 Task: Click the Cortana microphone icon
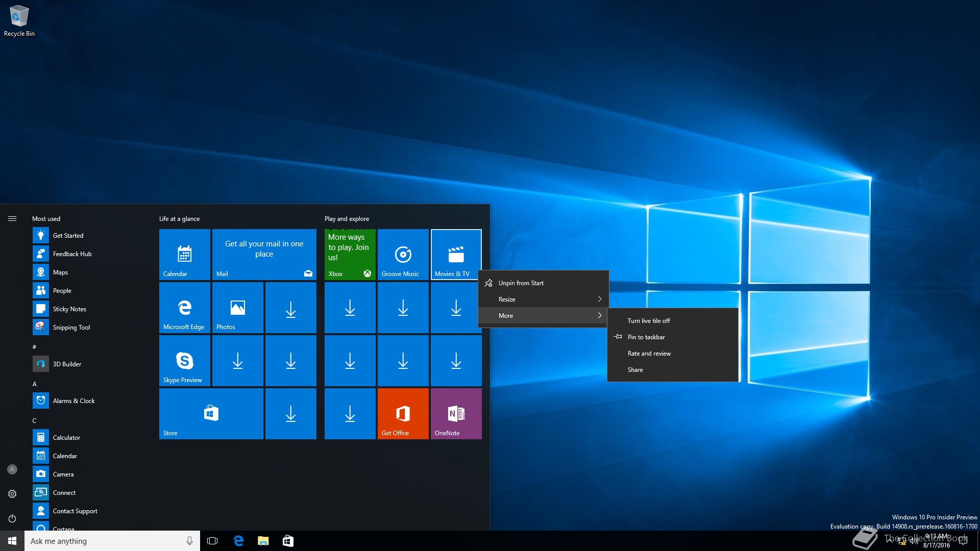click(189, 541)
